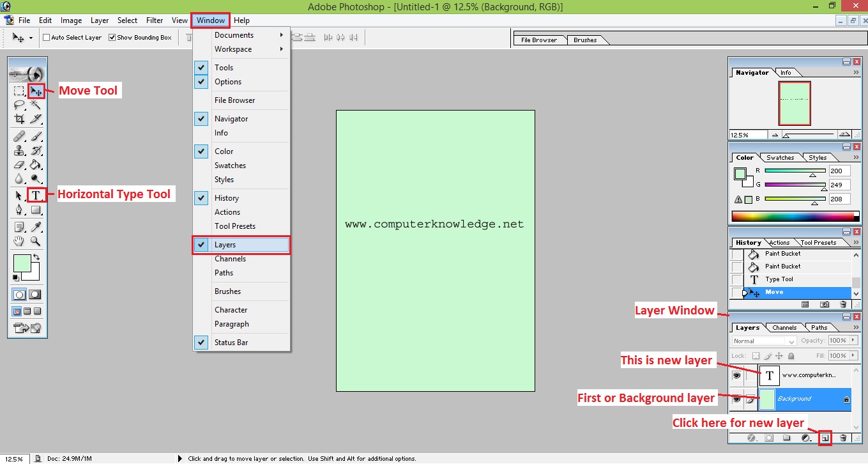The image size is (868, 464).
Task: Uncheck Show Bounding Box option
Action: [x=112, y=38]
